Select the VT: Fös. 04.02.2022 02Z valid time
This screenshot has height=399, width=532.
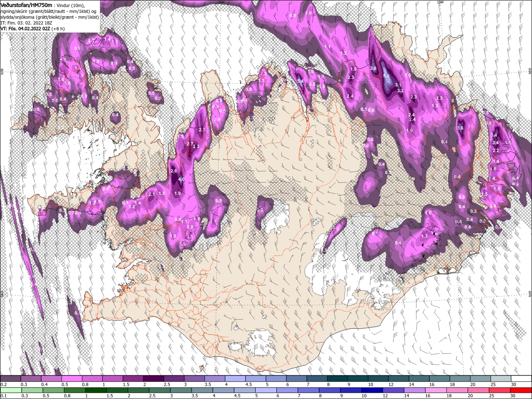25,29
